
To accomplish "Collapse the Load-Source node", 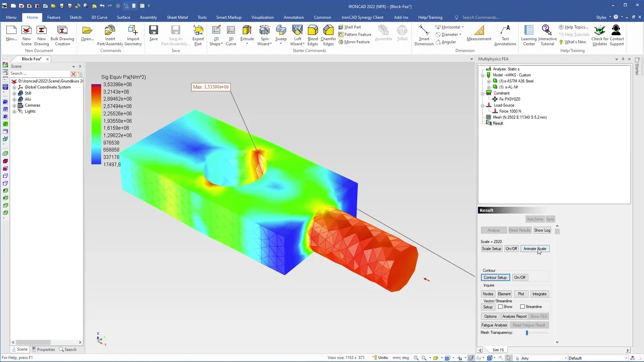I will tap(482, 106).
